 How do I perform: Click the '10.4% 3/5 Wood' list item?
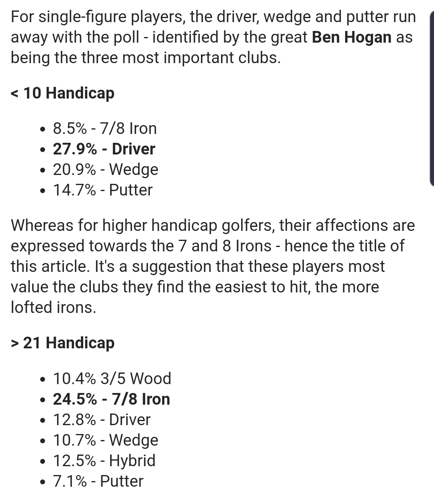[x=112, y=379]
